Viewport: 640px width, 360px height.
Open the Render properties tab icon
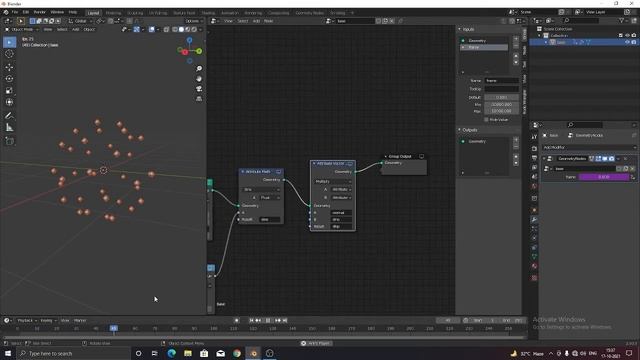point(534,148)
